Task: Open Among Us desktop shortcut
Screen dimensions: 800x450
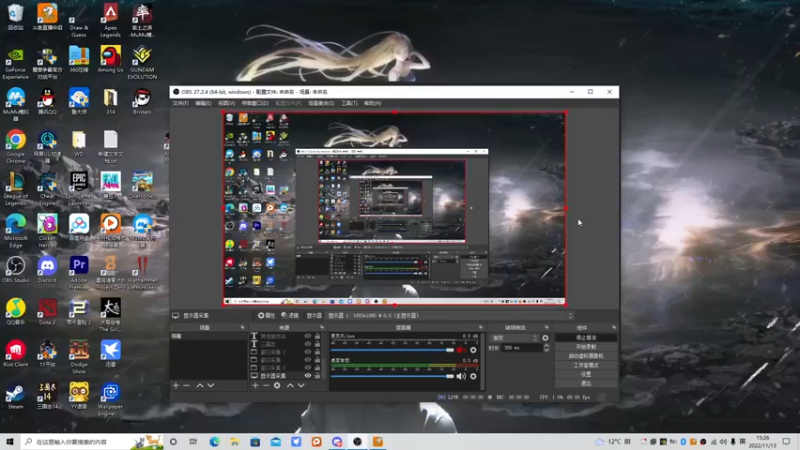Action: (x=110, y=59)
